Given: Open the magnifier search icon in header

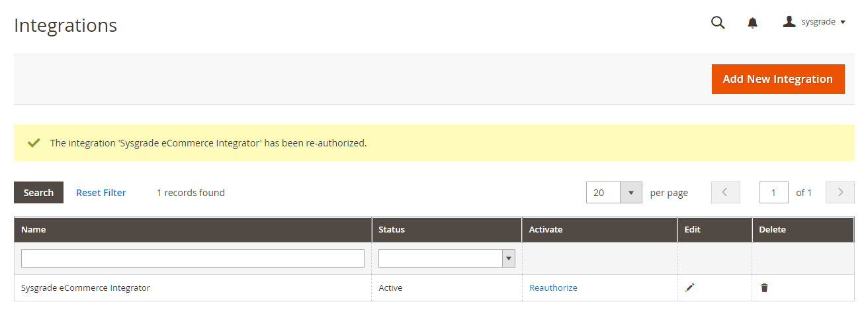Looking at the screenshot, I should [x=718, y=23].
